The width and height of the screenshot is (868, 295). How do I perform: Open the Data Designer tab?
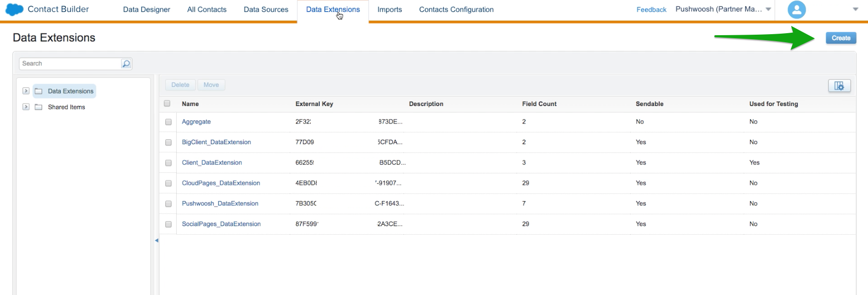(147, 10)
